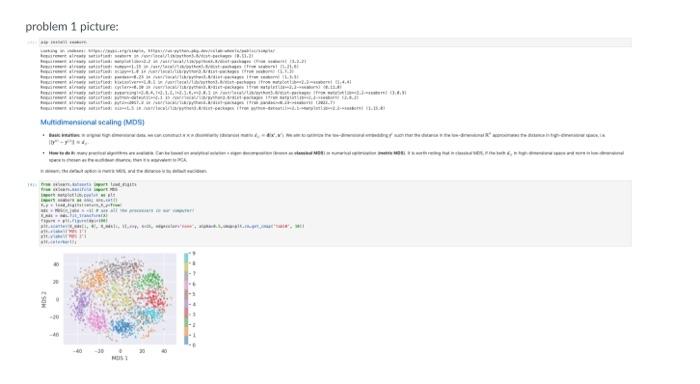Click the "Basic intuition" bullet text
The width and height of the screenshot is (700, 384).
click(328, 138)
